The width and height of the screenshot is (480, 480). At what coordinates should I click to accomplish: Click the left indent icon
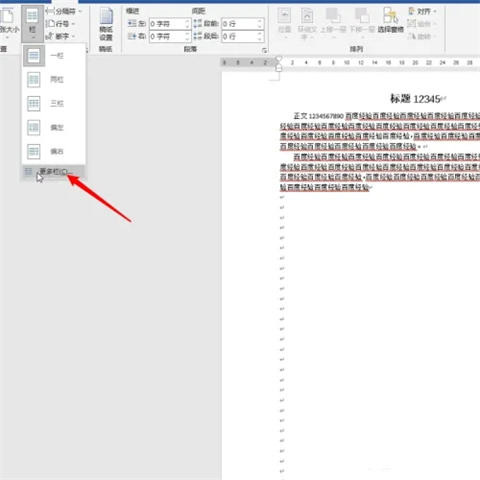tap(132, 23)
